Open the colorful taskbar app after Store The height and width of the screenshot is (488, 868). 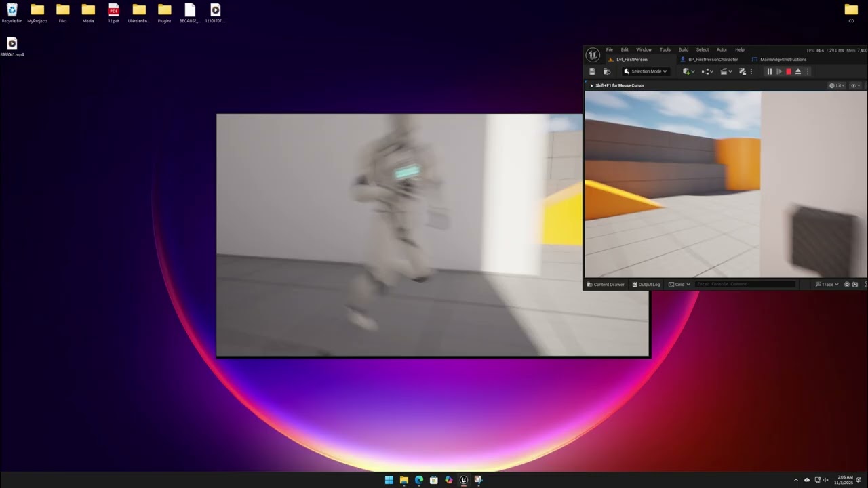[448, 480]
